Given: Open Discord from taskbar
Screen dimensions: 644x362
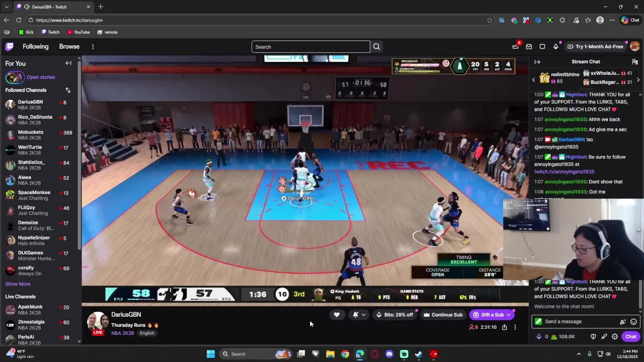Looking at the screenshot, I should (x=389, y=354).
